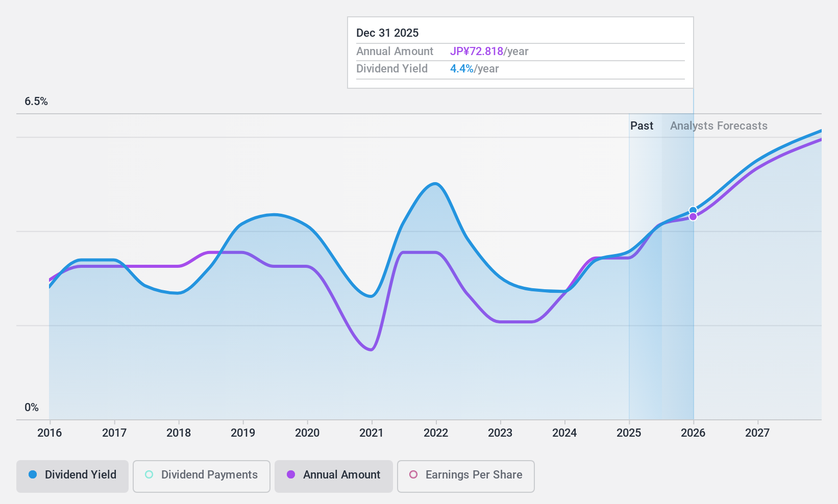Viewport: 838px width, 504px height.
Task: Click the 2019 x-axis label
Action: pyautogui.click(x=243, y=433)
